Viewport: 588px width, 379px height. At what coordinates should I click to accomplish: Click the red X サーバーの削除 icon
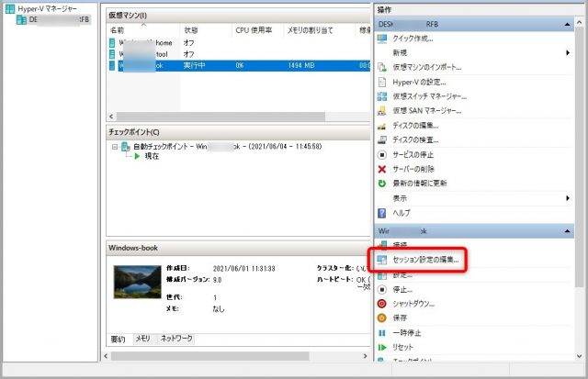382,169
